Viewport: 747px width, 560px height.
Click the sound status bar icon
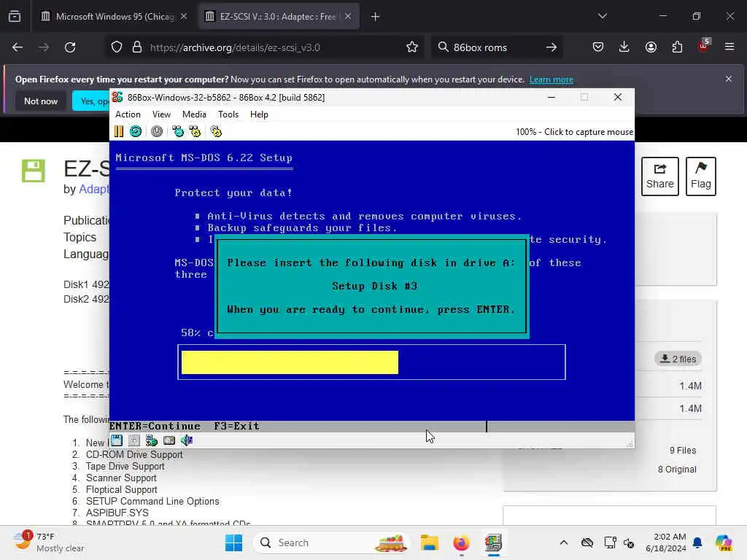187,440
